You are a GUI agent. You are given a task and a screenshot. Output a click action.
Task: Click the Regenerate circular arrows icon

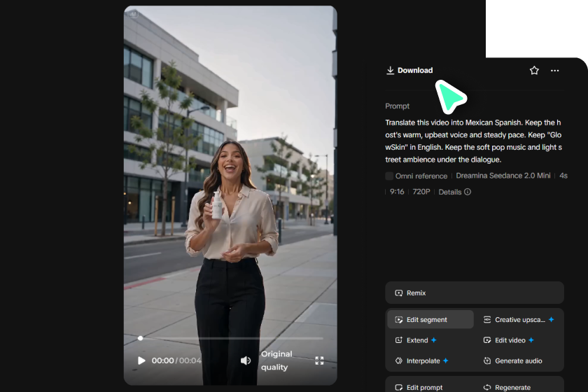point(487,388)
